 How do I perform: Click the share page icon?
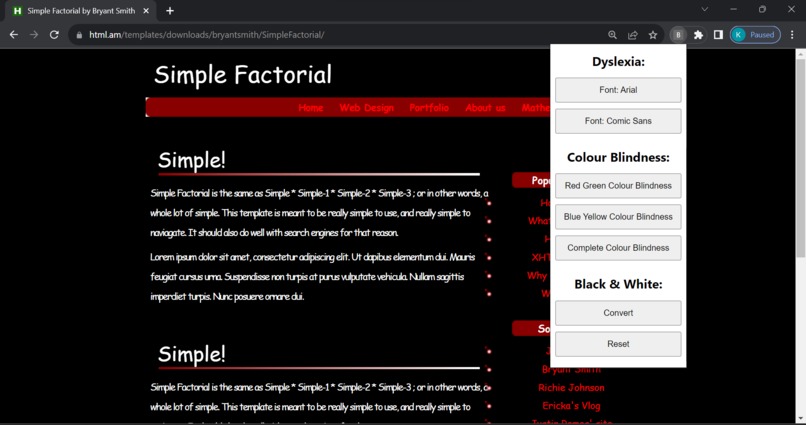pyautogui.click(x=633, y=35)
